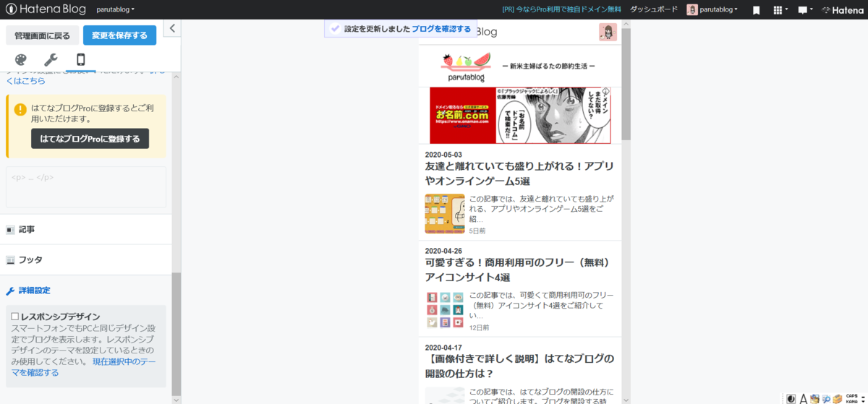Click the 記事 section icon

tap(10, 230)
